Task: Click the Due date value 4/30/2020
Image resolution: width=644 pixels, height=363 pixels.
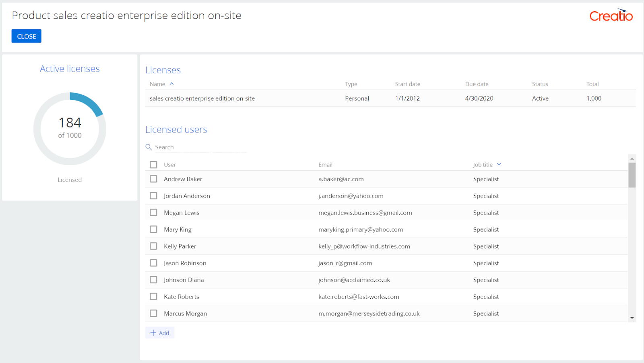Action: coord(479,98)
